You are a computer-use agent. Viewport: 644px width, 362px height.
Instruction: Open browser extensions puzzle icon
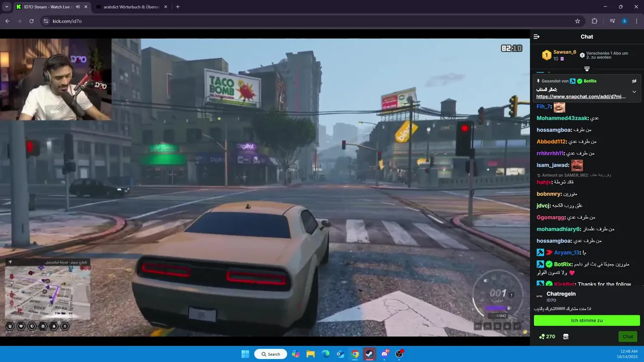coord(595,21)
